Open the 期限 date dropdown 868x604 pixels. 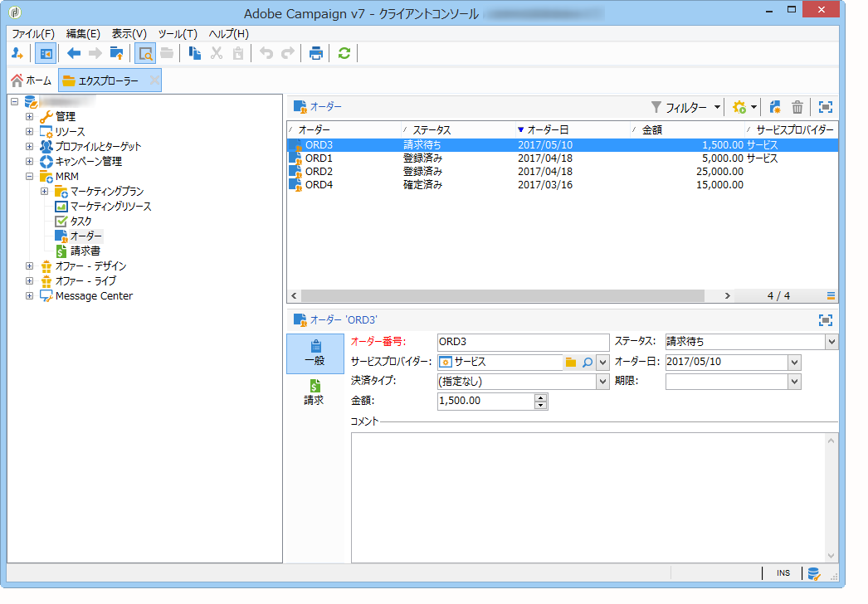[794, 382]
